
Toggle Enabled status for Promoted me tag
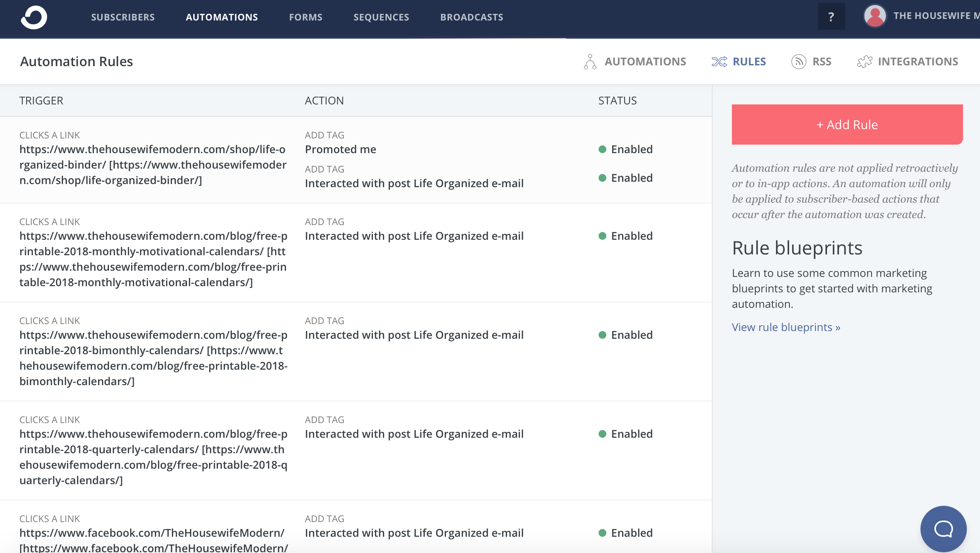click(x=626, y=149)
